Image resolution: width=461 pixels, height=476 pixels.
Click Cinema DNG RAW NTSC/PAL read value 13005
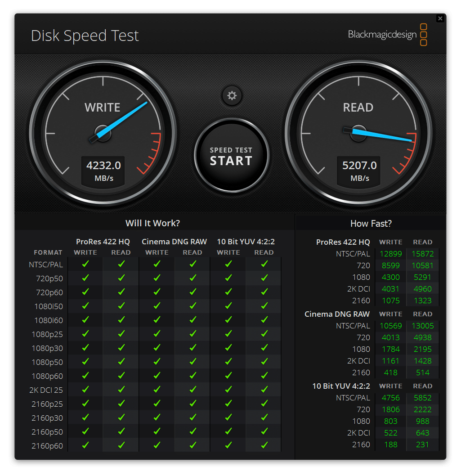point(422,326)
